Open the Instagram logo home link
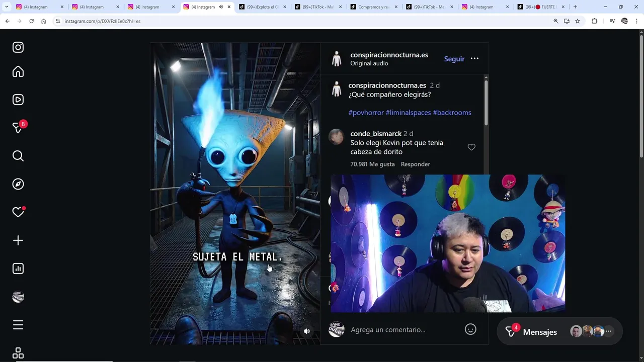Viewport: 644px width, 362px height. pos(18,47)
